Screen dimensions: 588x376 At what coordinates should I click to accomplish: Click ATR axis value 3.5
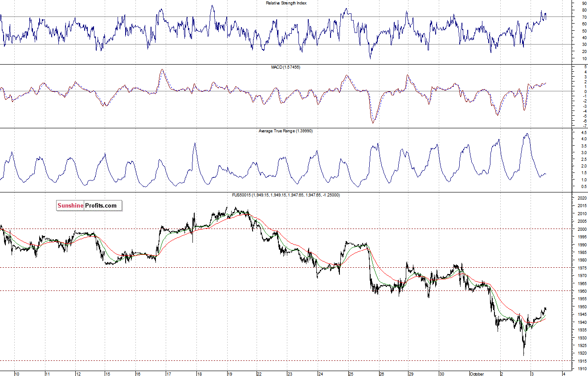coord(584,146)
